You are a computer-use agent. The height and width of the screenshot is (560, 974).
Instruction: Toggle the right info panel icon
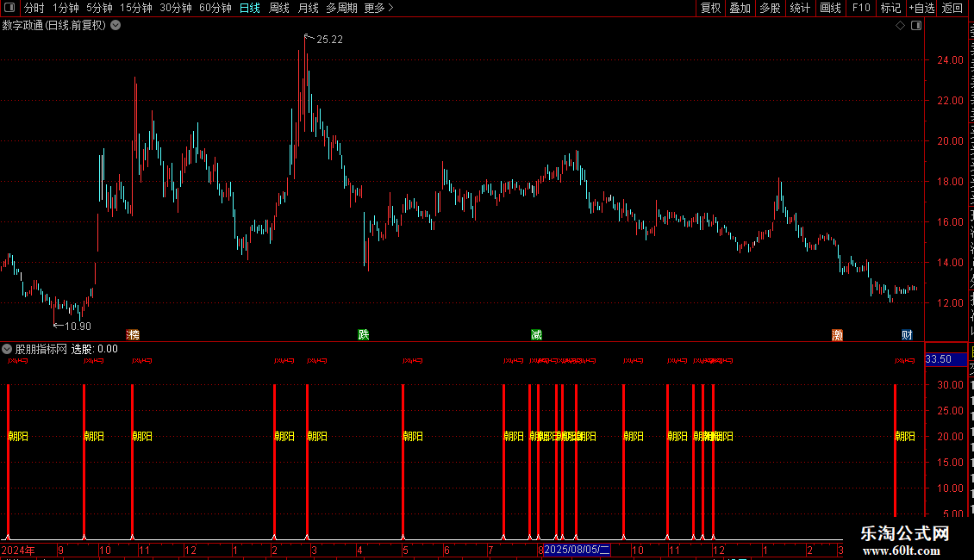point(916,26)
